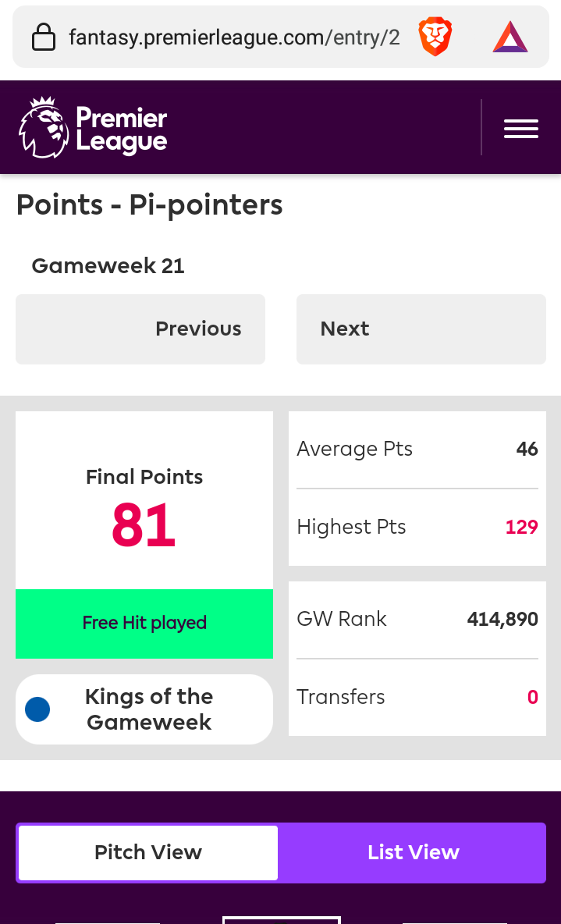The width and height of the screenshot is (561, 924).
Task: Click the Average Pts row
Action: click(x=417, y=449)
